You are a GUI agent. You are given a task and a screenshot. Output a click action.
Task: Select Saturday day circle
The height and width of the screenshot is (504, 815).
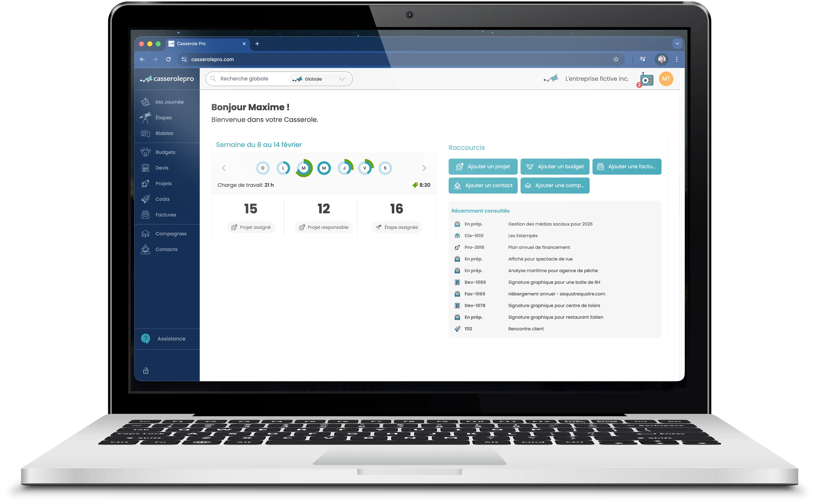coord(385,168)
